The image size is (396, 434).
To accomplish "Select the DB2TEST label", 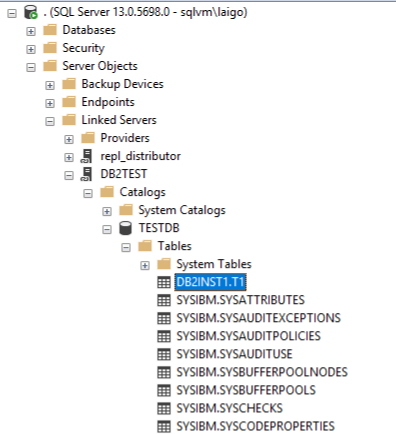I will [124, 174].
